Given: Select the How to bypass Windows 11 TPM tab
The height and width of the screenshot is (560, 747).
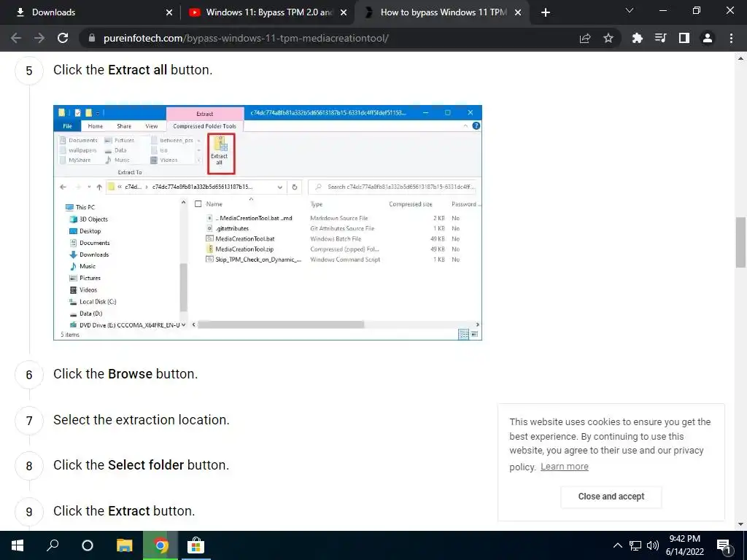Looking at the screenshot, I should (442, 12).
